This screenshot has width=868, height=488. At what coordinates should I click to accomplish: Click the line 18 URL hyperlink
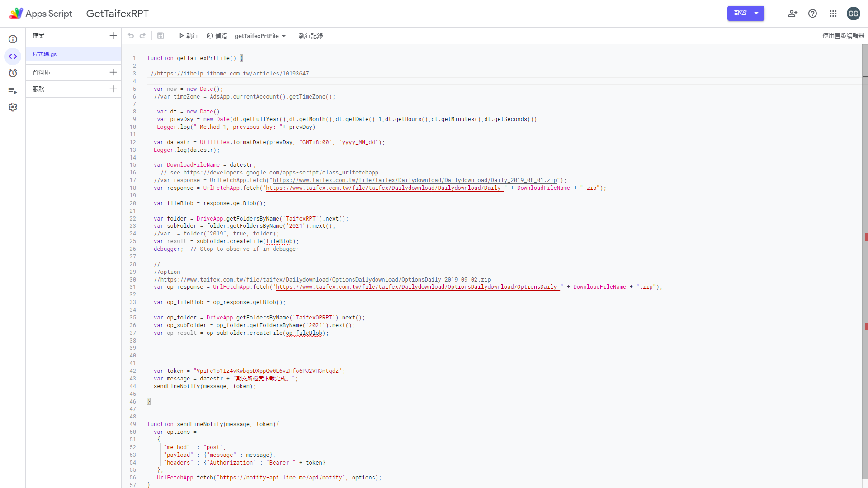[x=385, y=188]
